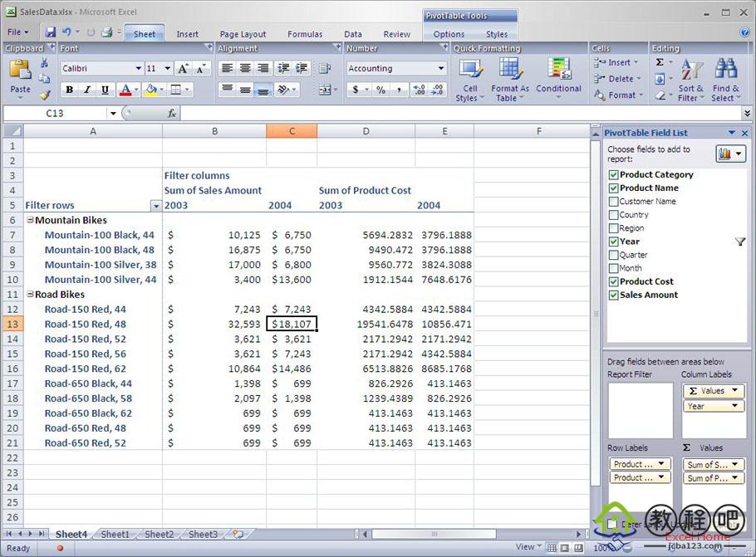Screen dimensions: 756x557
Task: Uncheck the Product Category field
Action: click(x=613, y=175)
